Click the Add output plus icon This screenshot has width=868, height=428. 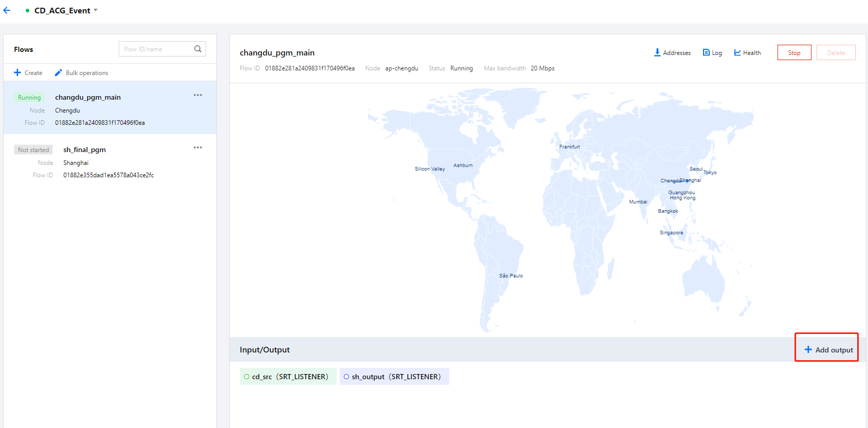(808, 349)
